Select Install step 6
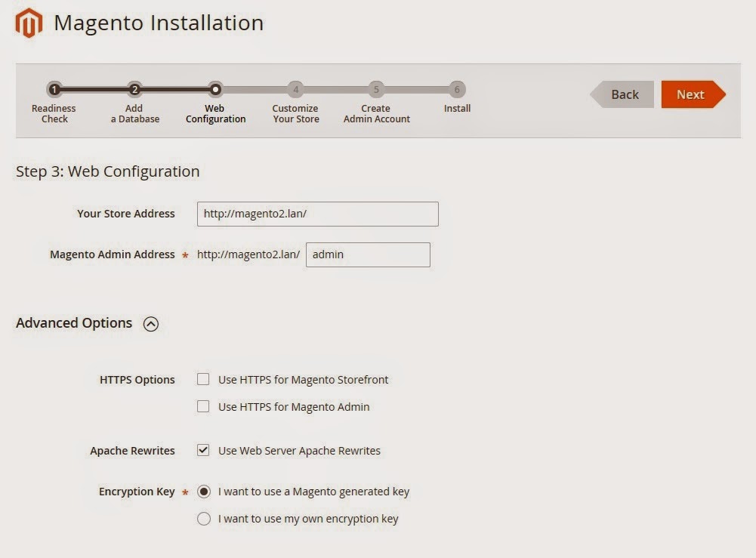This screenshot has height=558, width=756. (x=457, y=89)
